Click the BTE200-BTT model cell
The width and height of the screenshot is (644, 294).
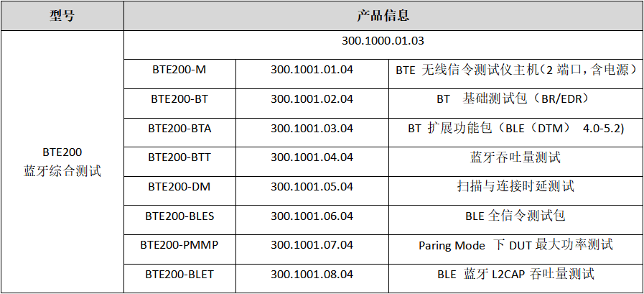point(179,157)
